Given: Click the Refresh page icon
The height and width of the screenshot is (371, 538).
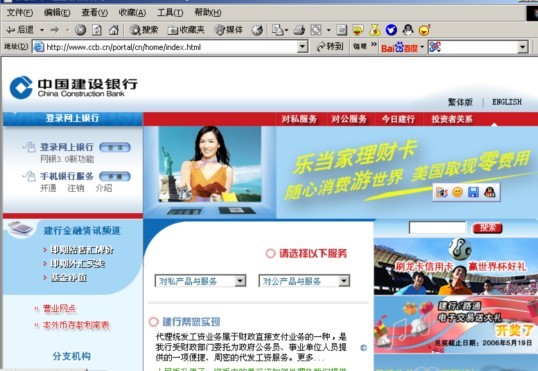Looking at the screenshot, I should [97, 30].
